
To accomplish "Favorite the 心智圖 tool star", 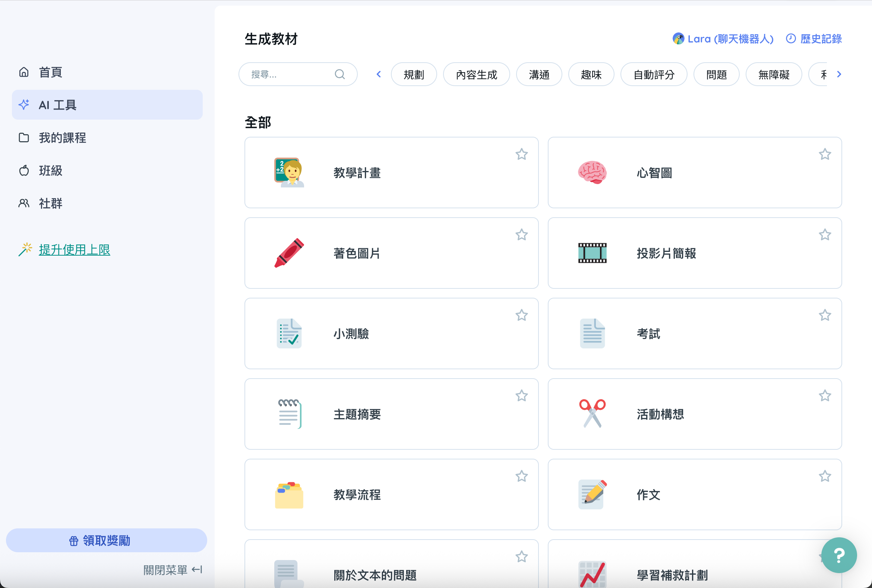I will pos(825,154).
